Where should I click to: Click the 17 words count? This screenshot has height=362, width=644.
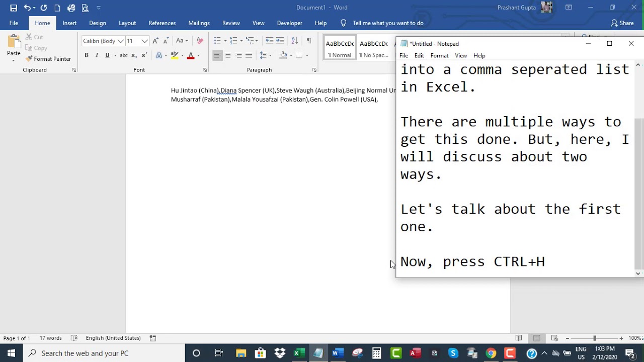(51, 338)
